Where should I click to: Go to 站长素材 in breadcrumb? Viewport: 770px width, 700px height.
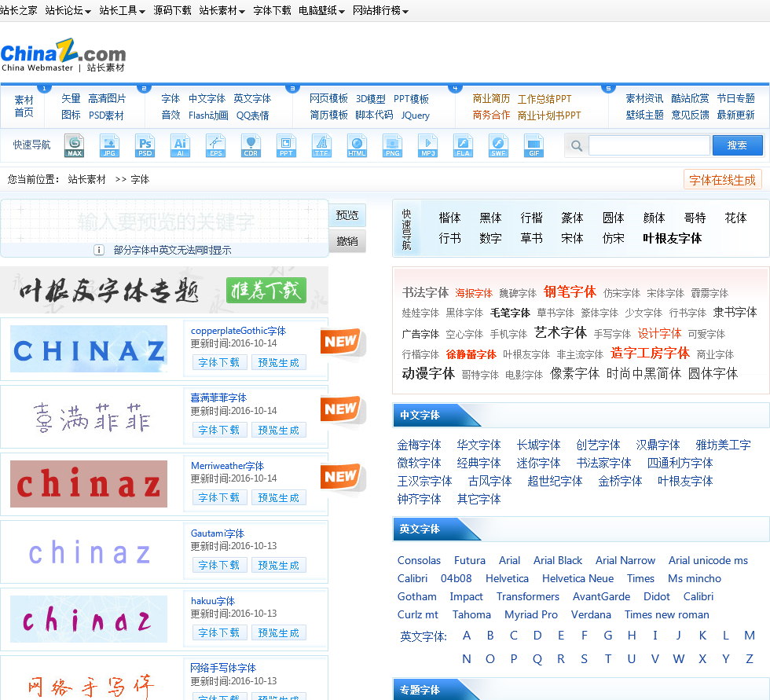[87, 180]
